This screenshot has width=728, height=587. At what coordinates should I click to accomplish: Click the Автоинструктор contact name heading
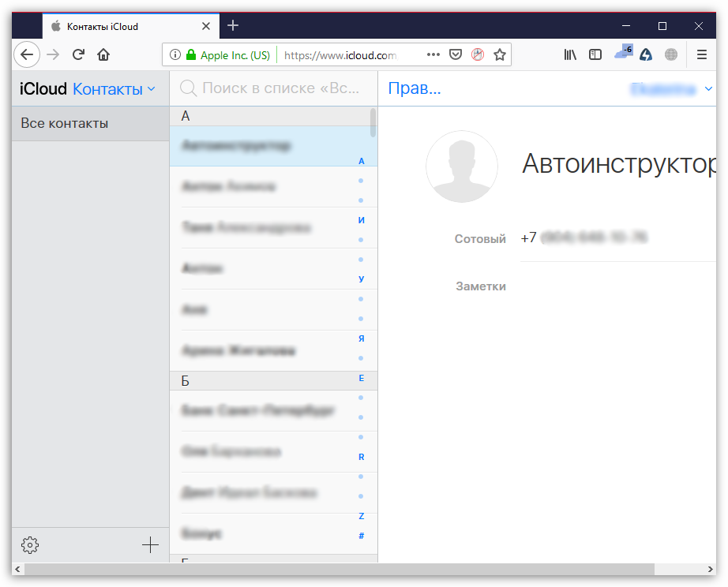(619, 163)
